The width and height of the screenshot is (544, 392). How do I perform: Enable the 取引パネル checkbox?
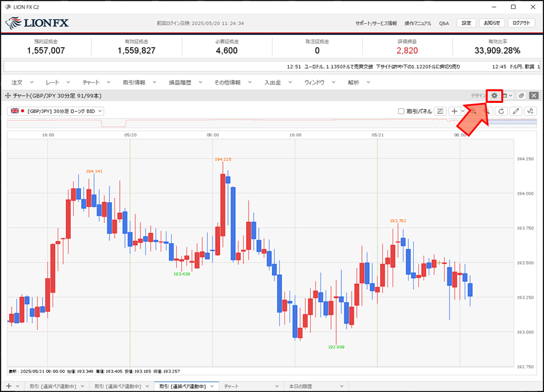click(x=402, y=111)
